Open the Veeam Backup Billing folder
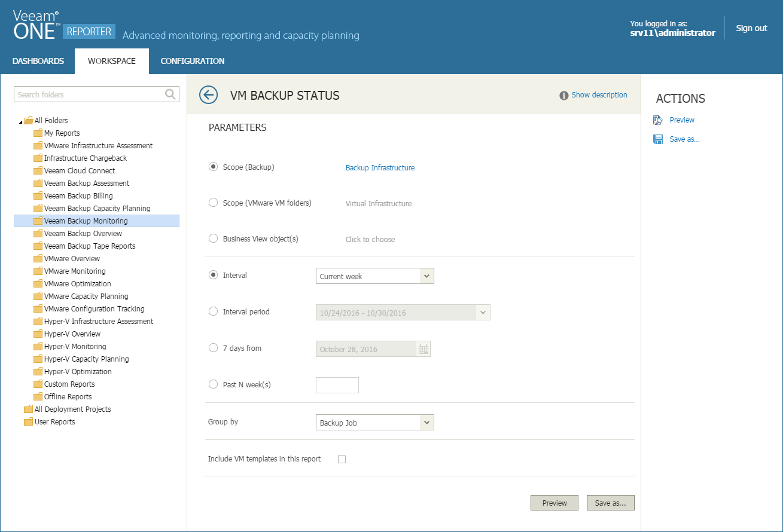The width and height of the screenshot is (783, 532). pos(78,195)
